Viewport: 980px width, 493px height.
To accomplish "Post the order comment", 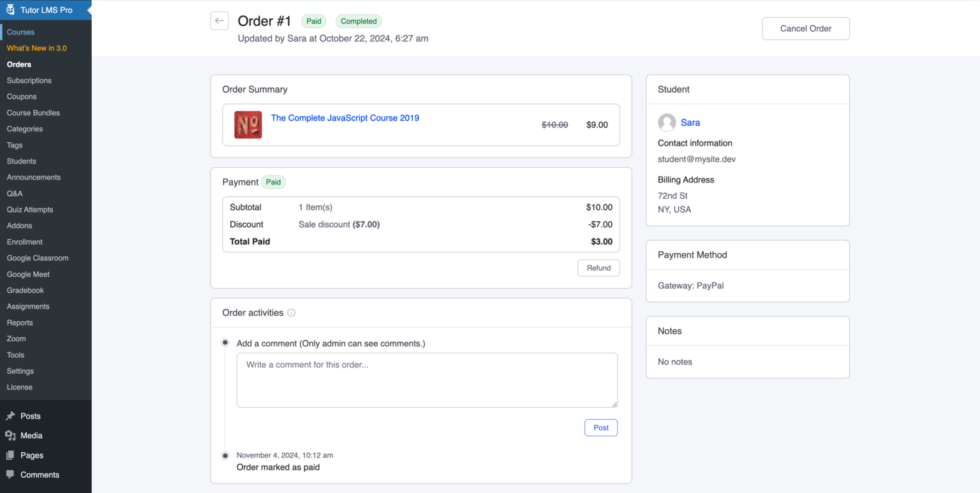I will (600, 428).
